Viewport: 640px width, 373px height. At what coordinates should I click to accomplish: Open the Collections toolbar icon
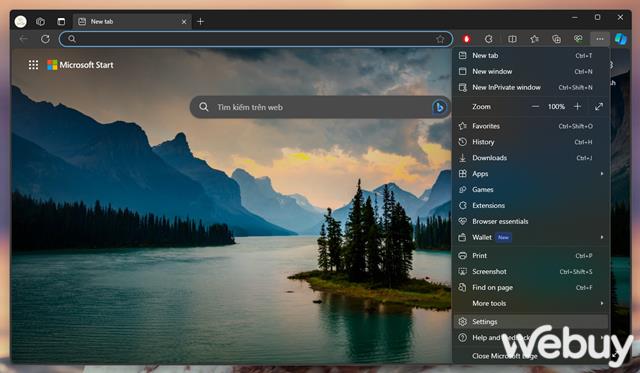(x=556, y=39)
